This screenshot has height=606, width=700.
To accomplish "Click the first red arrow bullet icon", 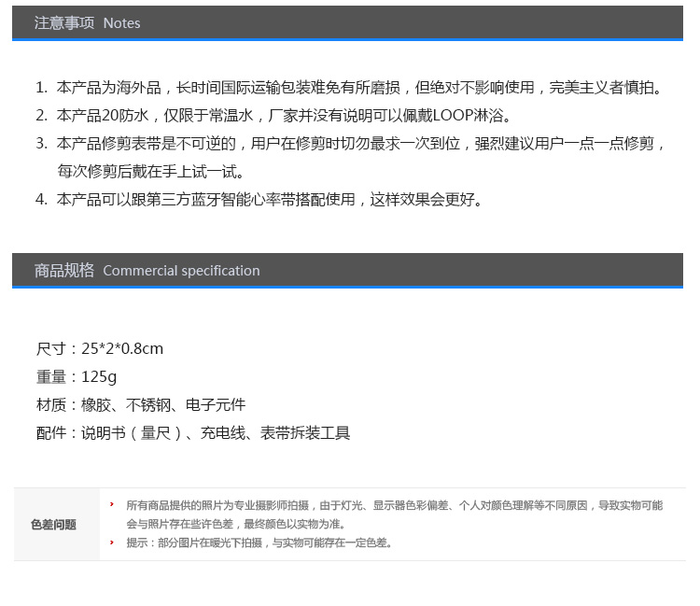I will tap(112, 504).
